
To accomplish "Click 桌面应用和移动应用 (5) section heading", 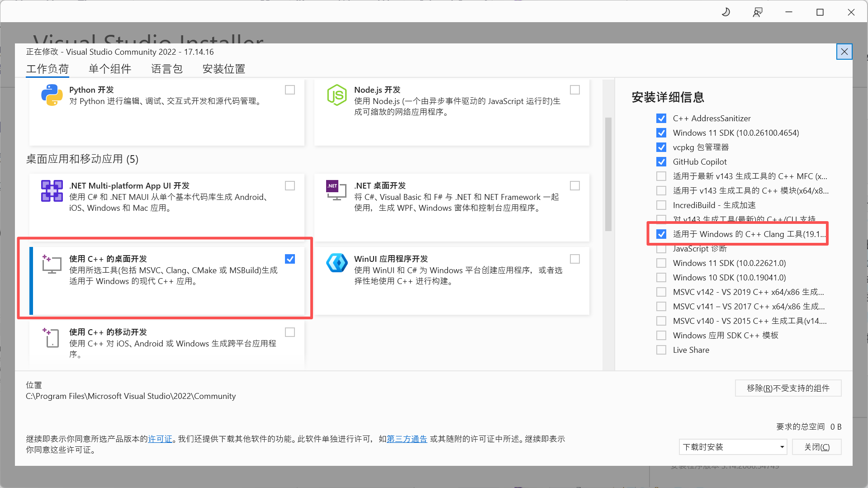I will pos(82,159).
